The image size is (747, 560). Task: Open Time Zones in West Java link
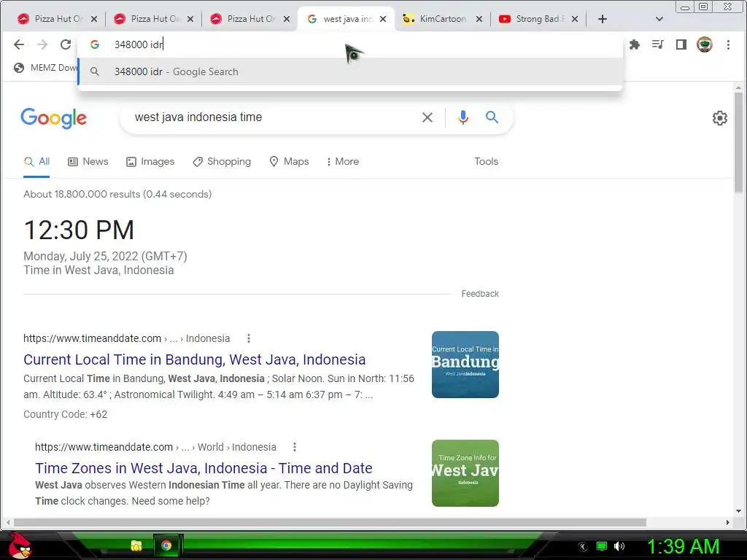pos(204,468)
